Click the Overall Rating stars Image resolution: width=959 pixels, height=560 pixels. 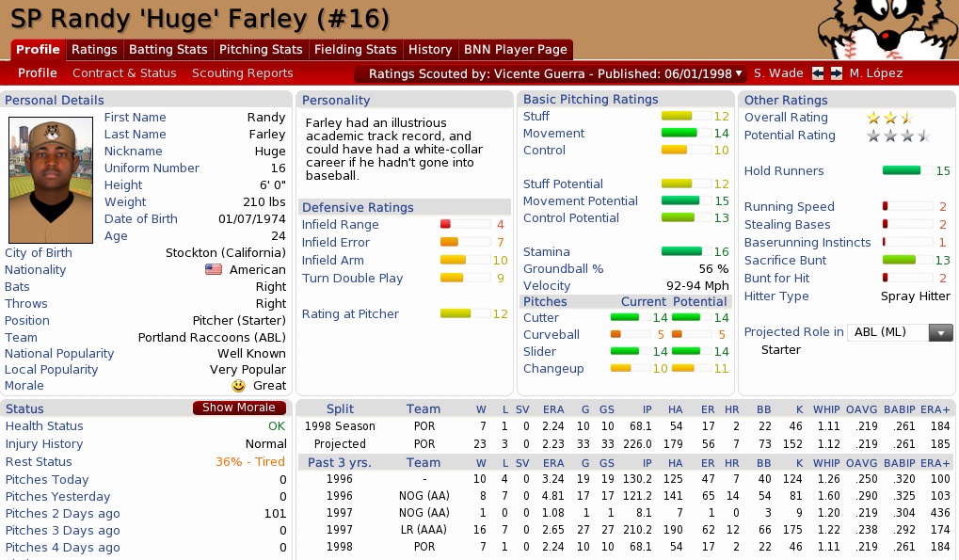[889, 118]
